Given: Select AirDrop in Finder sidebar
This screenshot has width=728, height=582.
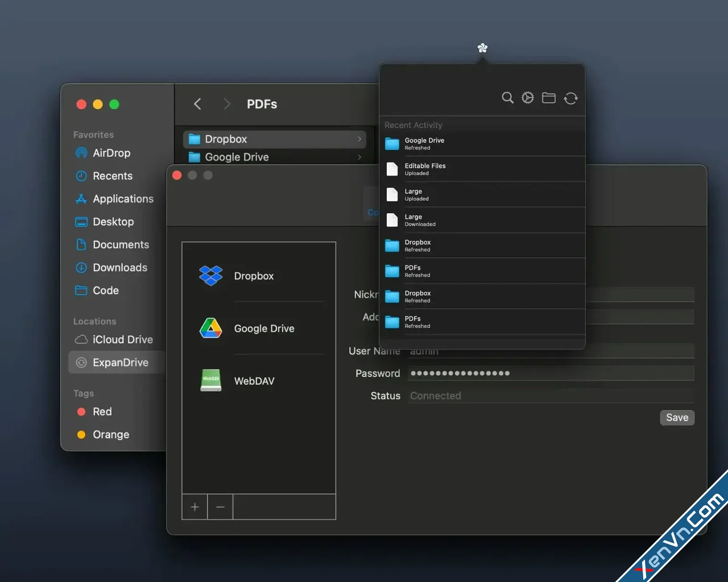Looking at the screenshot, I should 111,153.
